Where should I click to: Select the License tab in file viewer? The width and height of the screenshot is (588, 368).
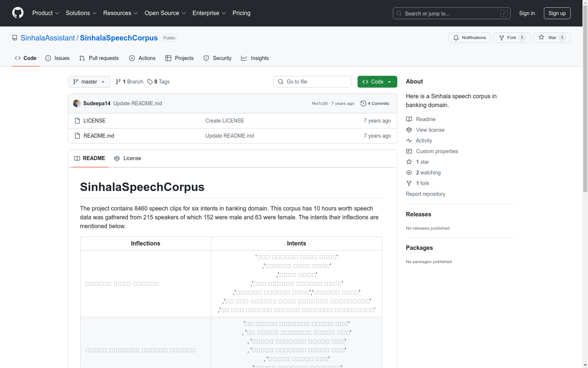(128, 158)
